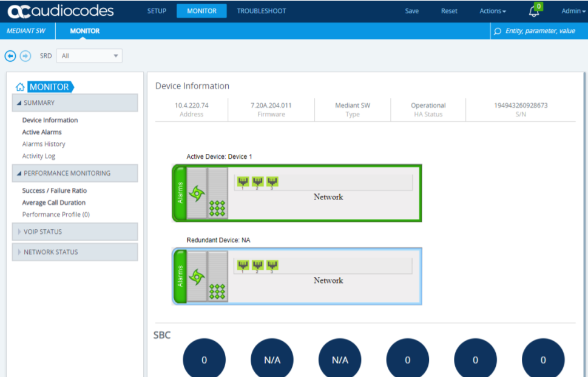The width and height of the screenshot is (588, 377).
Task: Click the Monitor home icon
Action: coord(20,87)
